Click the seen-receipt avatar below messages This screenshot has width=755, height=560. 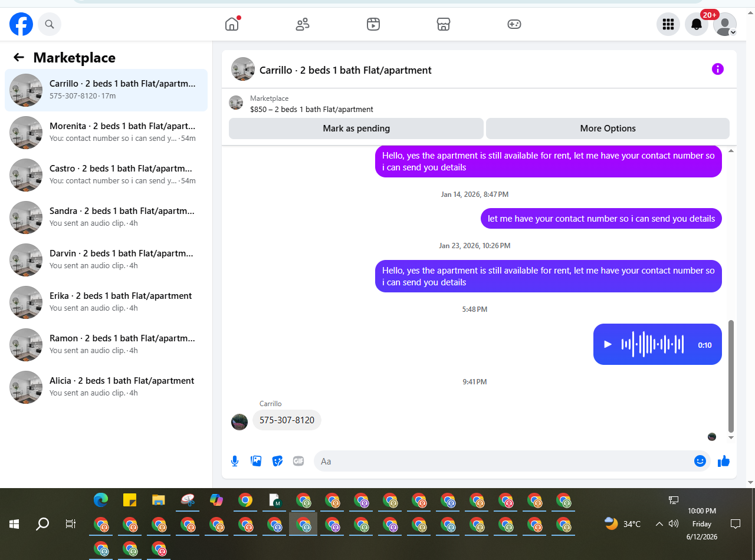coord(712,437)
